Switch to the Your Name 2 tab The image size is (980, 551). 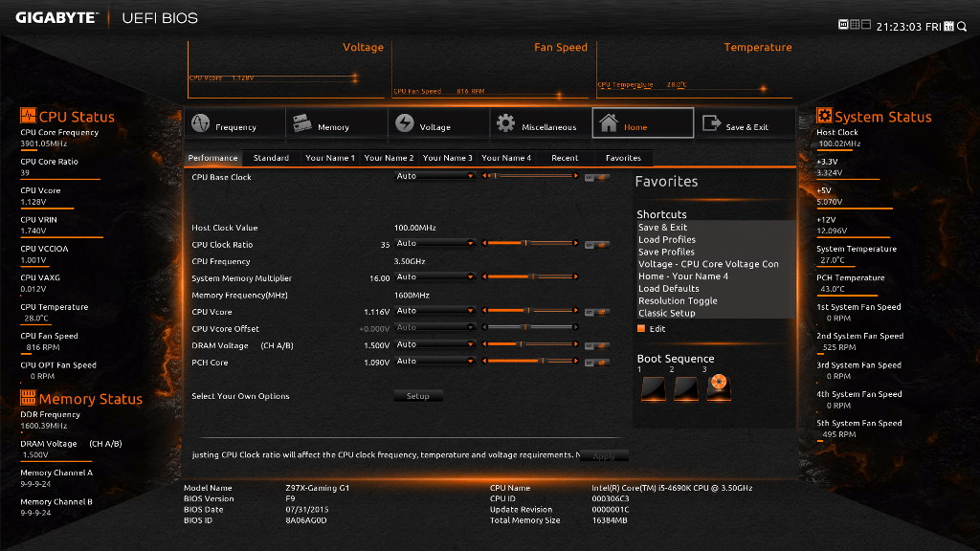coord(389,158)
